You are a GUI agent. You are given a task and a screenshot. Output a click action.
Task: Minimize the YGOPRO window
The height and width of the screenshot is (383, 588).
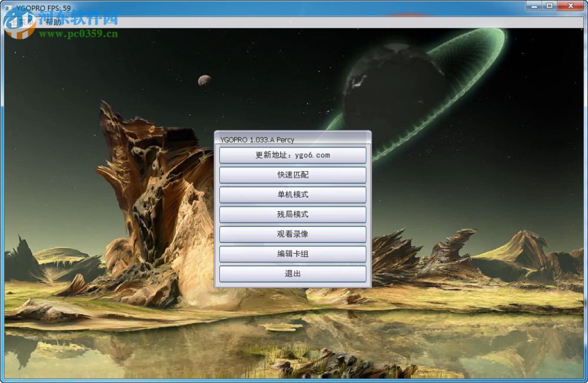point(534,6)
